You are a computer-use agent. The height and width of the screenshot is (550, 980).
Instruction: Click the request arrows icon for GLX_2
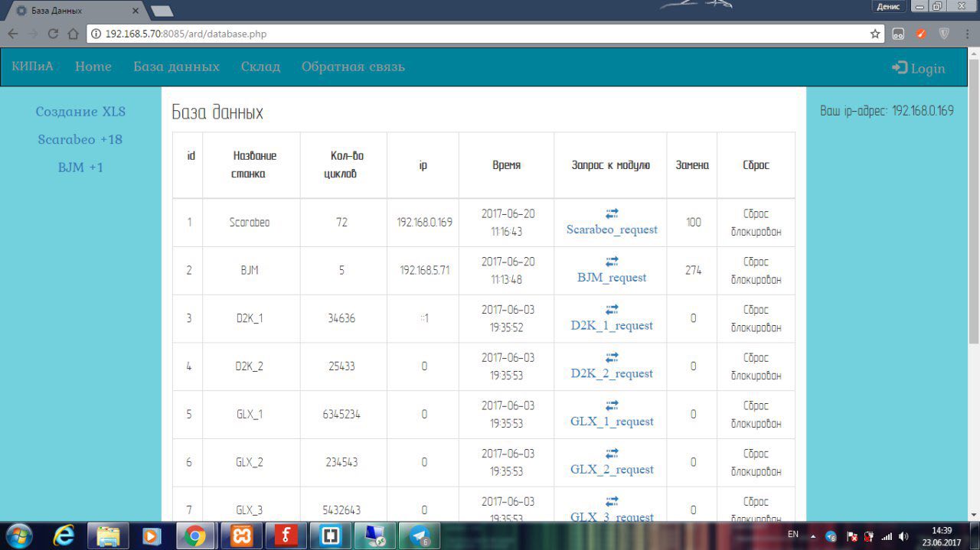click(612, 454)
